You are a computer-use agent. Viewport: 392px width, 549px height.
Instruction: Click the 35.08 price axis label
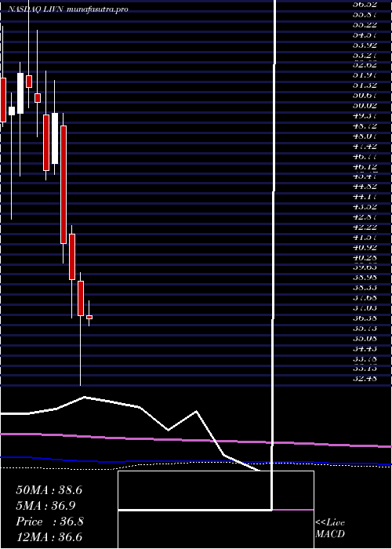[x=365, y=339]
